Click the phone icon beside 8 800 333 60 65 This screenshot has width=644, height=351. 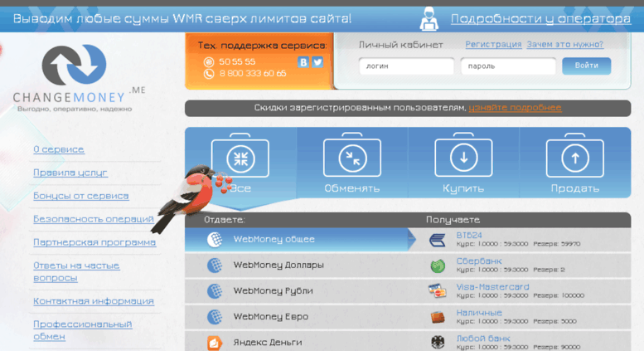(x=209, y=74)
